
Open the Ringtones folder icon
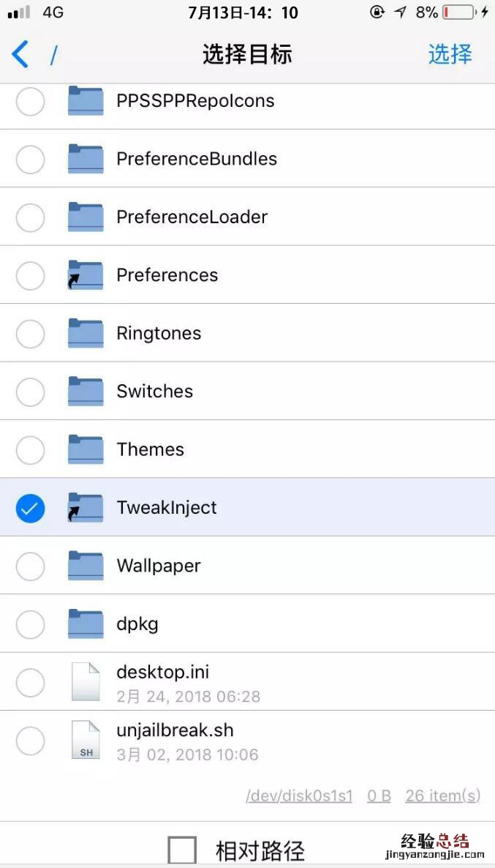(85, 333)
